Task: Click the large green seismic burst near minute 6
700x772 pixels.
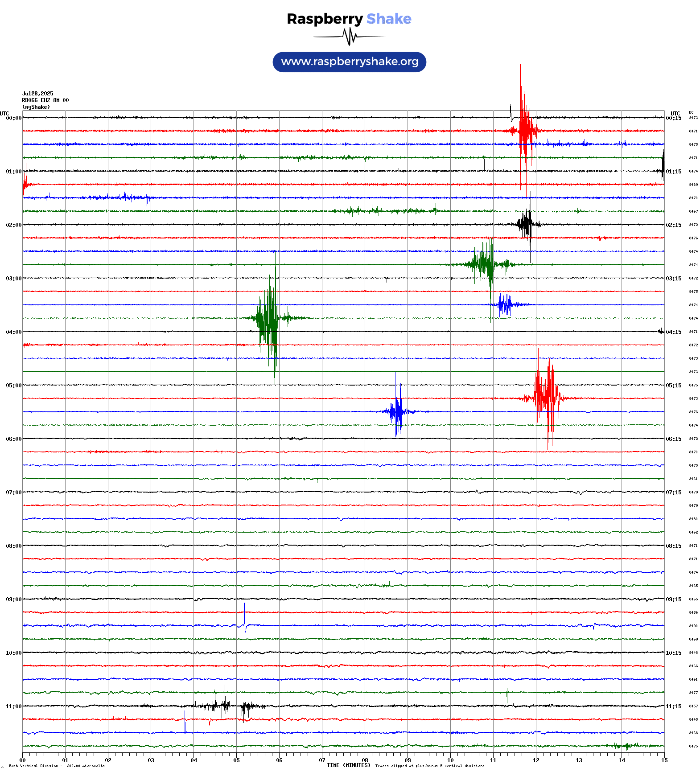Action: pyautogui.click(x=270, y=318)
